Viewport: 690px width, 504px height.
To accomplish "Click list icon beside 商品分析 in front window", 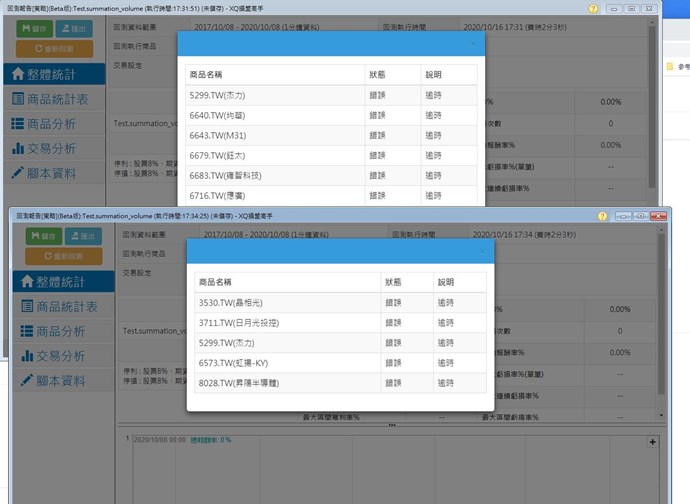I will click(27, 331).
